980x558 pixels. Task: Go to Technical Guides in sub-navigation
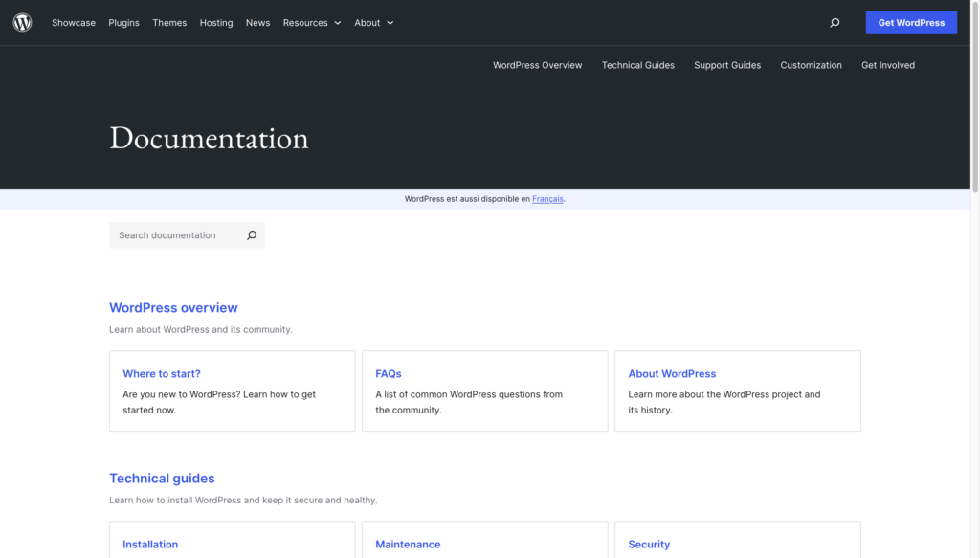(638, 65)
